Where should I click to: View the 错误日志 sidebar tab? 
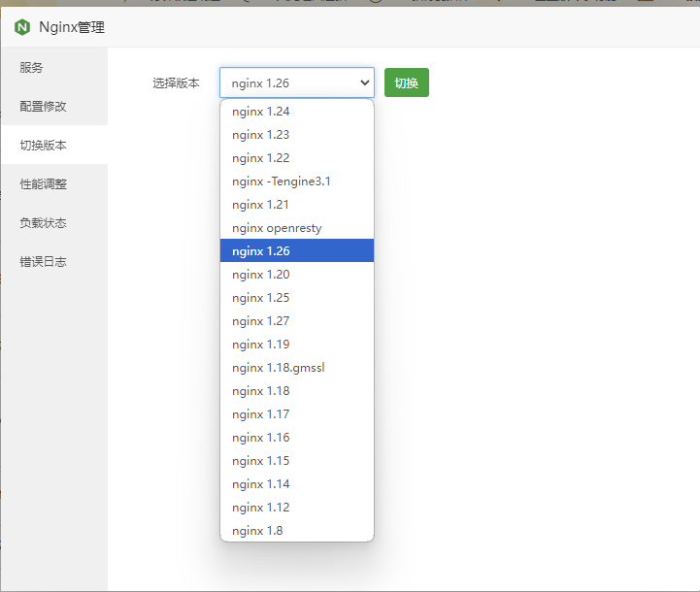tap(54, 261)
